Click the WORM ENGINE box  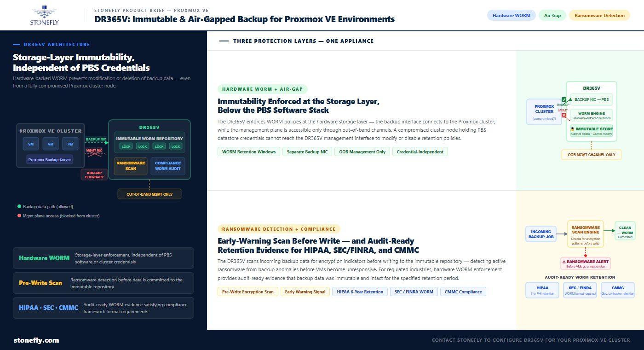click(592, 115)
